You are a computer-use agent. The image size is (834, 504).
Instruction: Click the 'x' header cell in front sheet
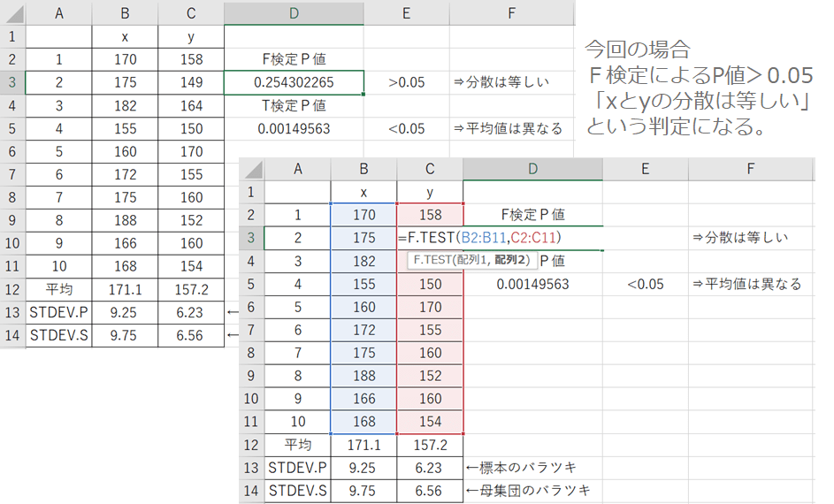363,192
